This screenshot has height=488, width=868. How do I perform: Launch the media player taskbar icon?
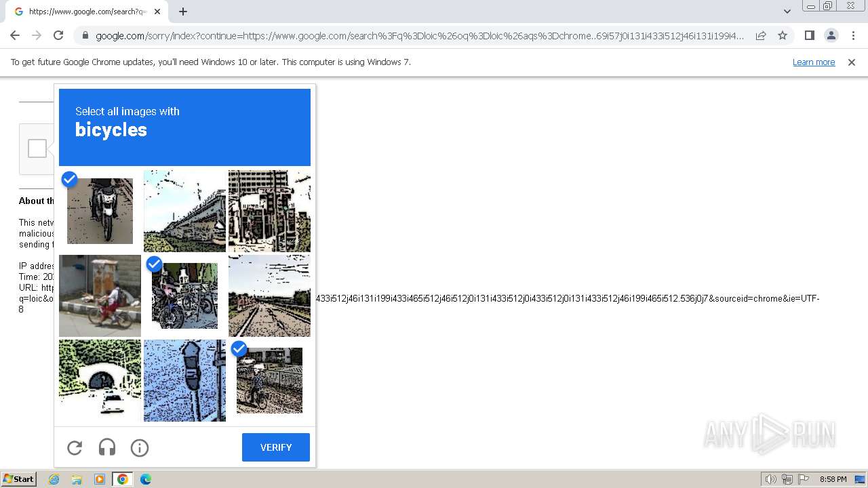pos(100,479)
